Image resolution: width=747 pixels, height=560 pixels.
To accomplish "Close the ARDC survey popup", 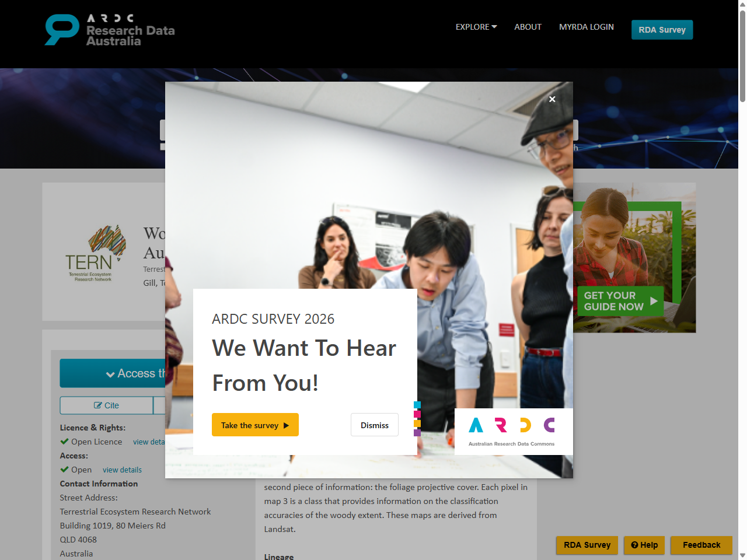I will point(552,99).
